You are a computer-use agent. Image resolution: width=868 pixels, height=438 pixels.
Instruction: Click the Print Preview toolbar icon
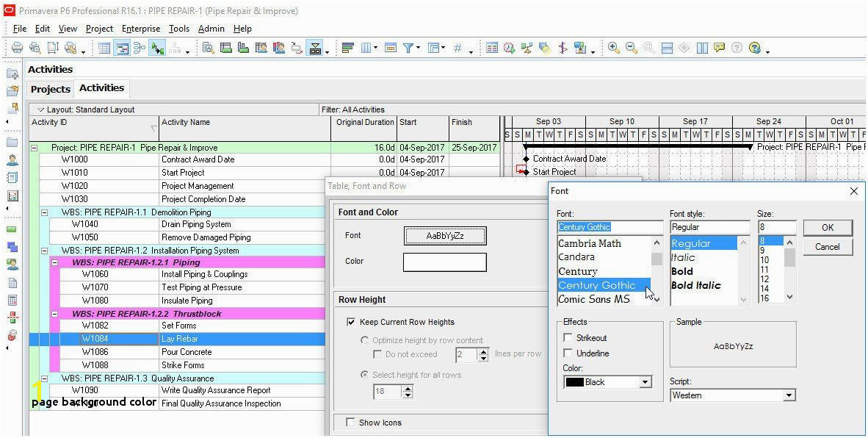(35, 48)
